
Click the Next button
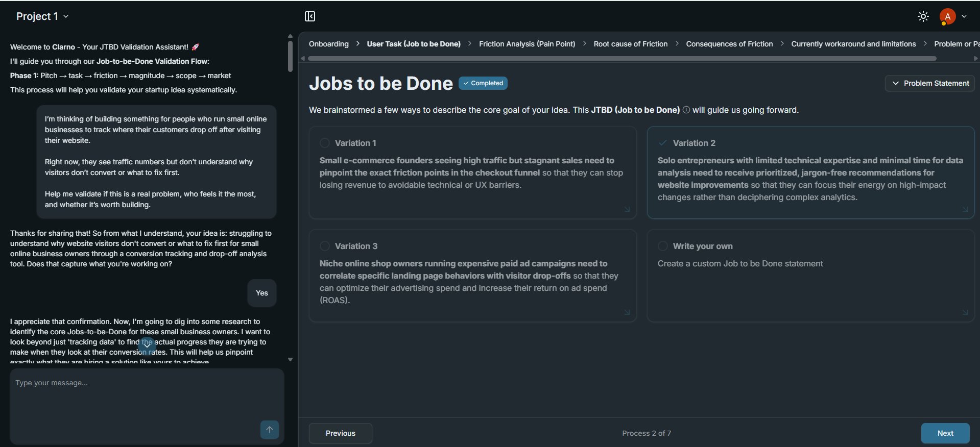coord(945,433)
